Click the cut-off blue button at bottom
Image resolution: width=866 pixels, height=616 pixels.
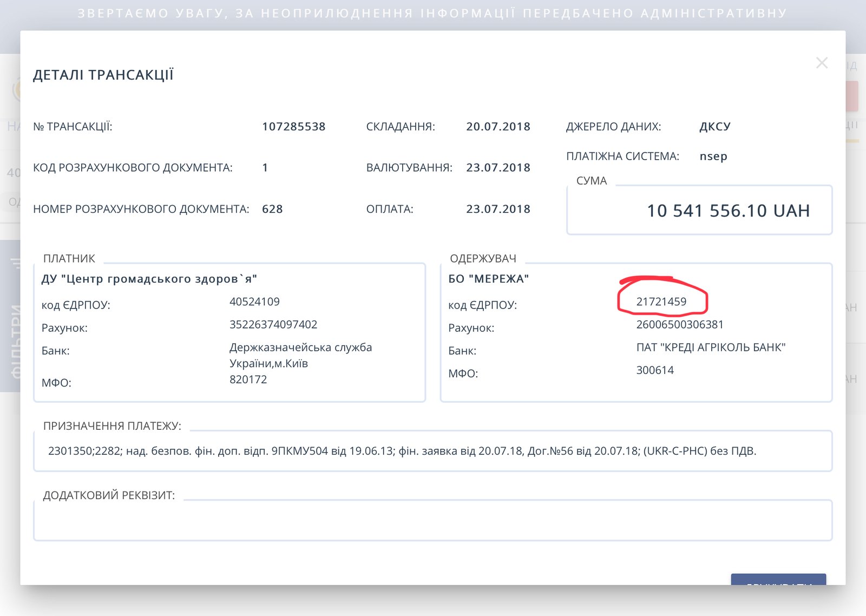click(778, 579)
